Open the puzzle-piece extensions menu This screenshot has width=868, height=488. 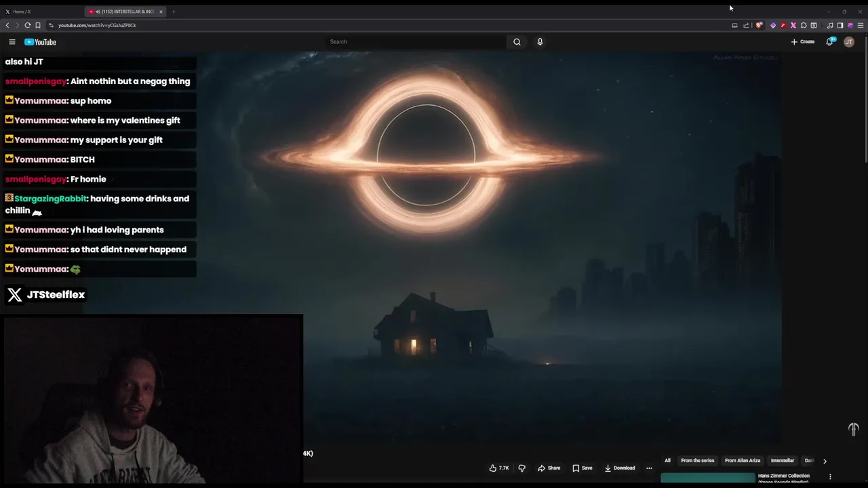point(804,25)
